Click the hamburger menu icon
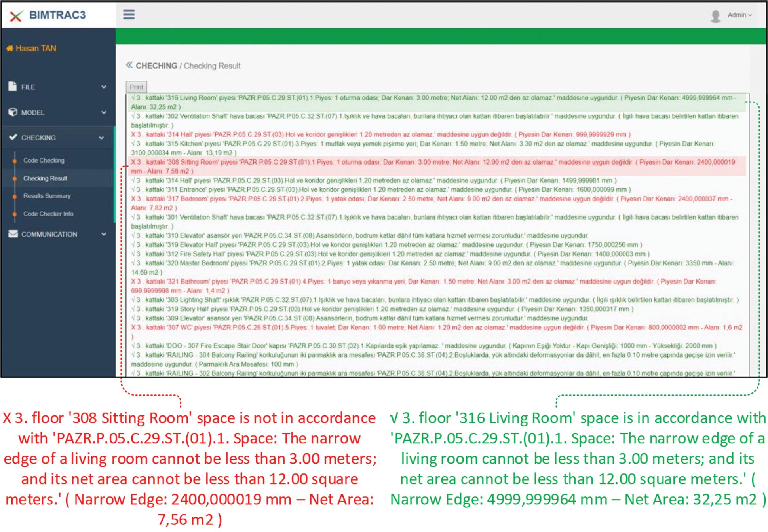 pos(129,15)
